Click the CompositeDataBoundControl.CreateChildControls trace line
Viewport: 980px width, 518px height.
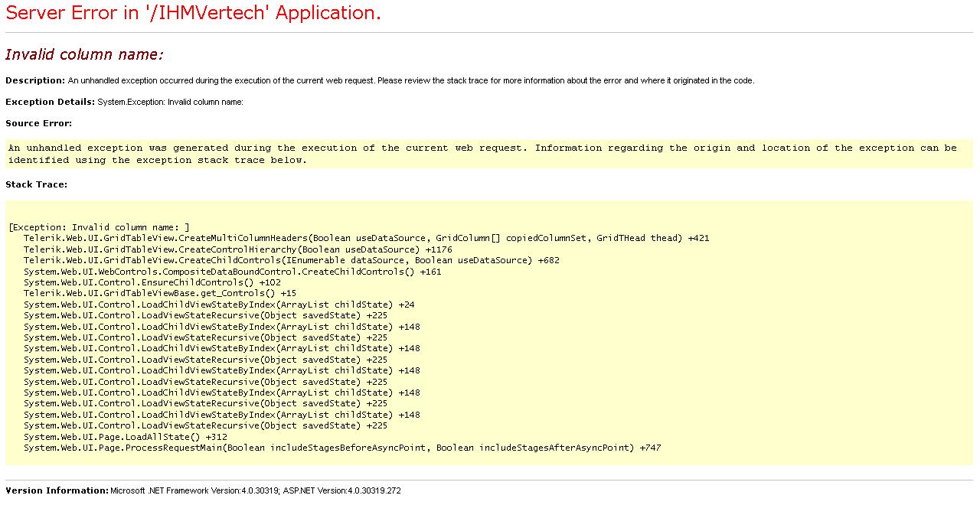point(232,272)
